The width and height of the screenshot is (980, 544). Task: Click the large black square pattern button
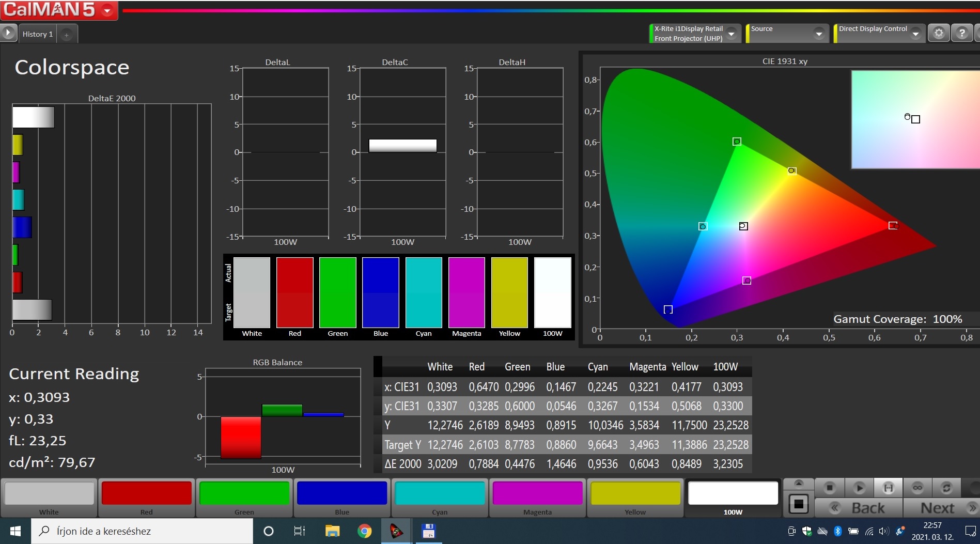pos(798,503)
